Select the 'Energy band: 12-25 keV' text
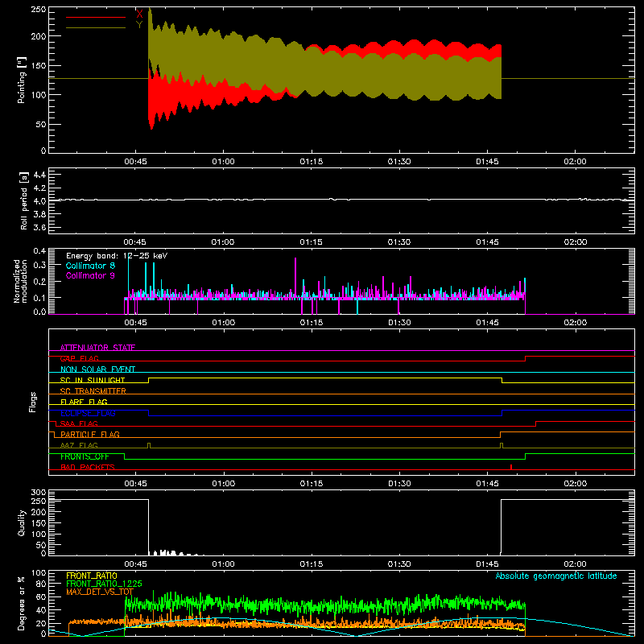 [x=117, y=255]
